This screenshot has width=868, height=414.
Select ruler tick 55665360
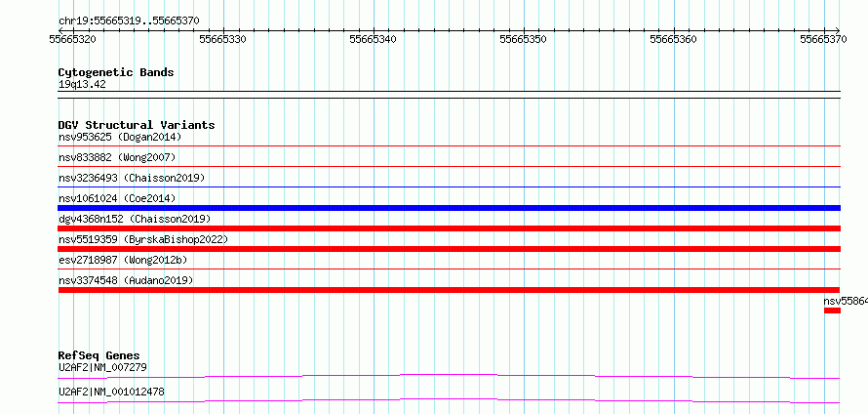click(673, 39)
